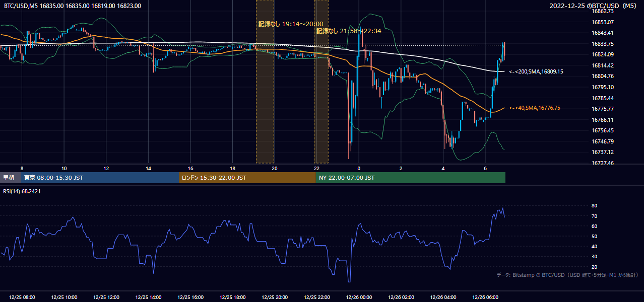Click the '<-<40,SMA,16776.75' indicator label
This screenshot has height=302, width=644.
(535, 108)
